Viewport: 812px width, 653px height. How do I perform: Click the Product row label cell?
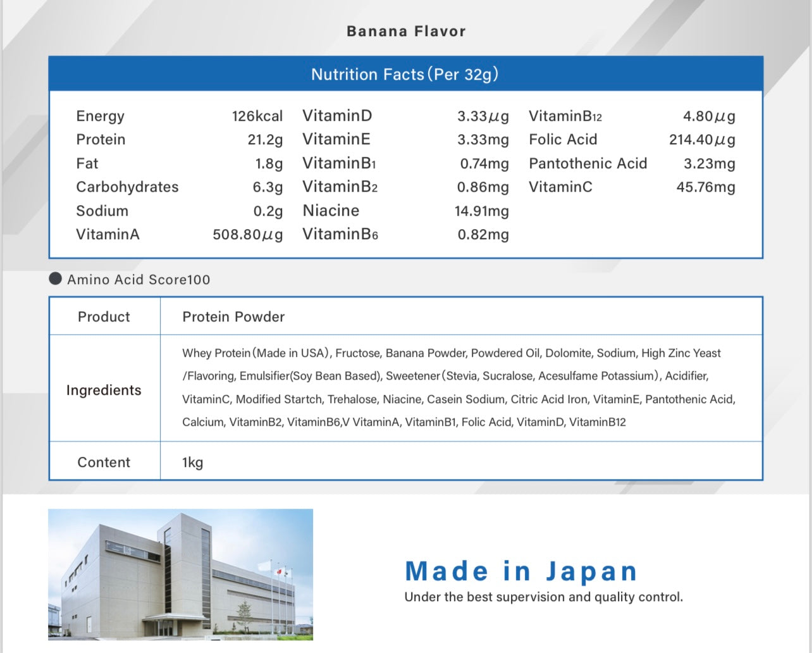coord(104,317)
